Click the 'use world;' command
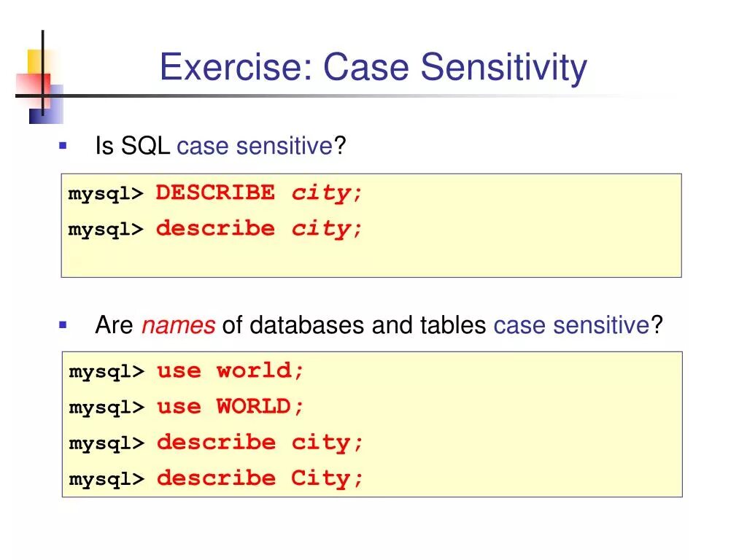Image resolution: width=747 pixels, height=560 pixels. tap(230, 370)
